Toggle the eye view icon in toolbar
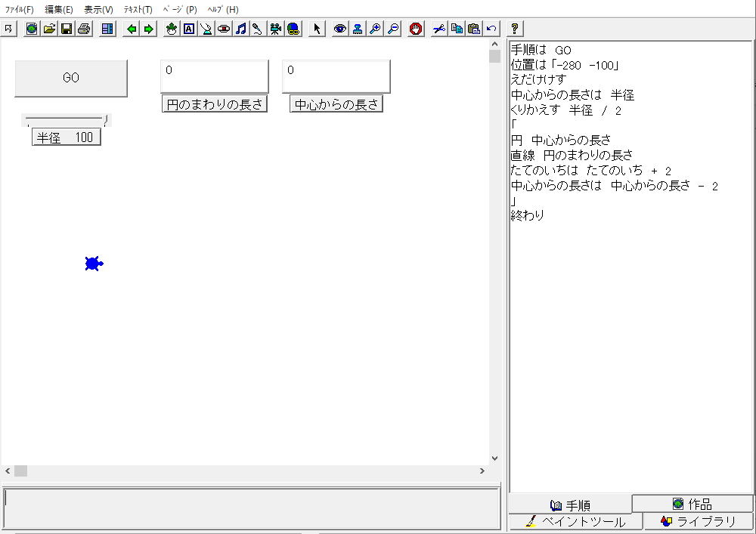 click(x=340, y=29)
